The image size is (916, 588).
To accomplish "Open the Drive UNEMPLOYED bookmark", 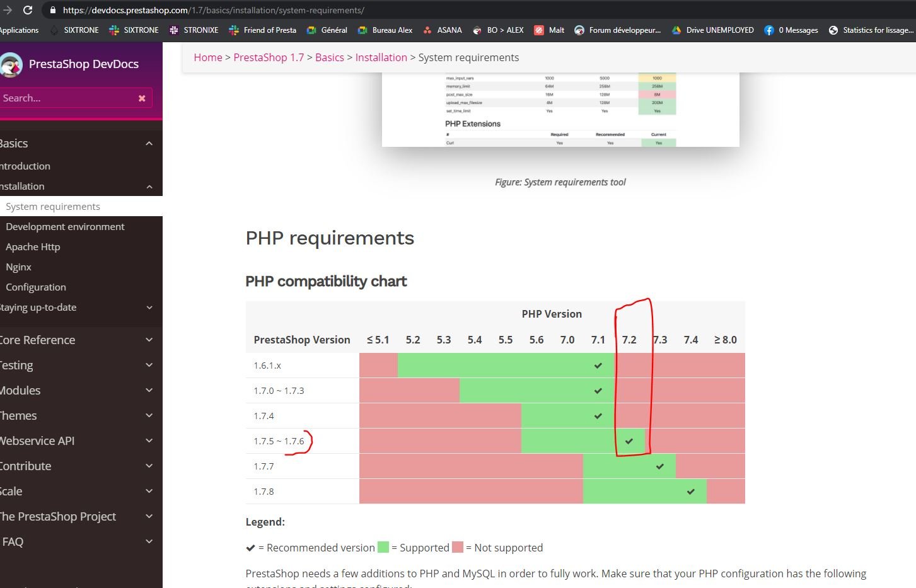I will pos(713,30).
